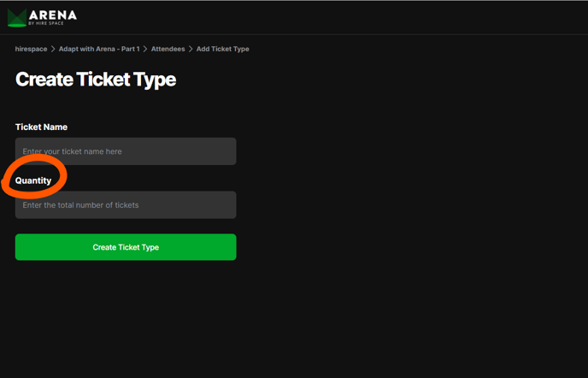Screen dimensions: 588x378
Task: Click blank area below the green button
Action: [x=126, y=319]
